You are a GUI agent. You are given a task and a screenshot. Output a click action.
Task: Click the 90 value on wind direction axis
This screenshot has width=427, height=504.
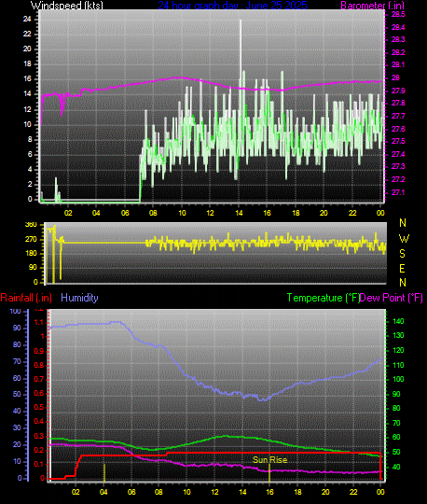33,268
